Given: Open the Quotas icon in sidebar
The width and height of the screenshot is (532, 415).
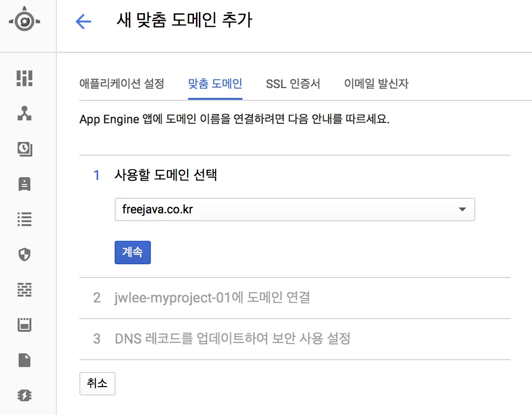Looking at the screenshot, I should pyautogui.click(x=24, y=325).
